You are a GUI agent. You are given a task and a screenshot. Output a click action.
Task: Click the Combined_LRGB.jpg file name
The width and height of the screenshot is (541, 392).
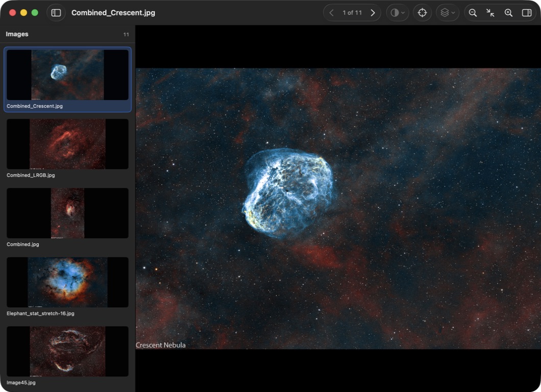31,175
